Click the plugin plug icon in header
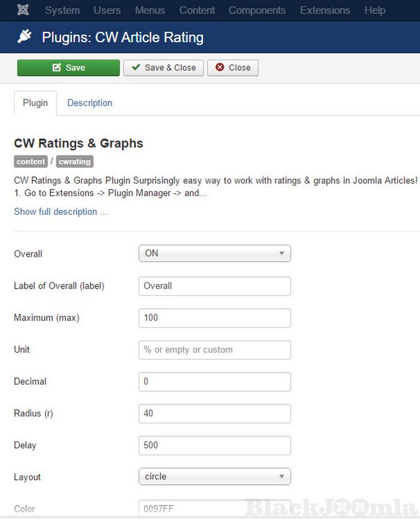The width and height of the screenshot is (420, 519). (24, 37)
